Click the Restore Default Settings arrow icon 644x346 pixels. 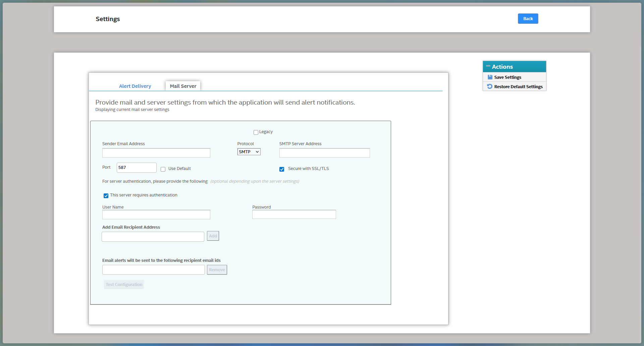490,86
